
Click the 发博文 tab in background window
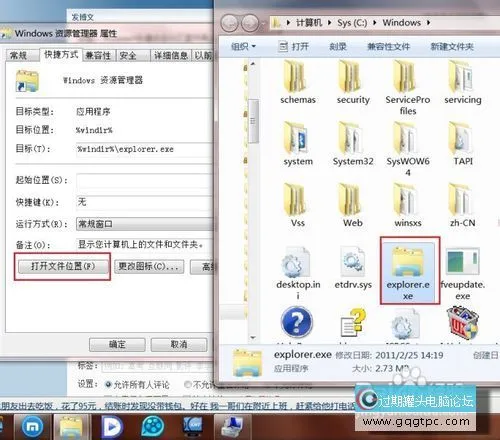click(x=82, y=17)
